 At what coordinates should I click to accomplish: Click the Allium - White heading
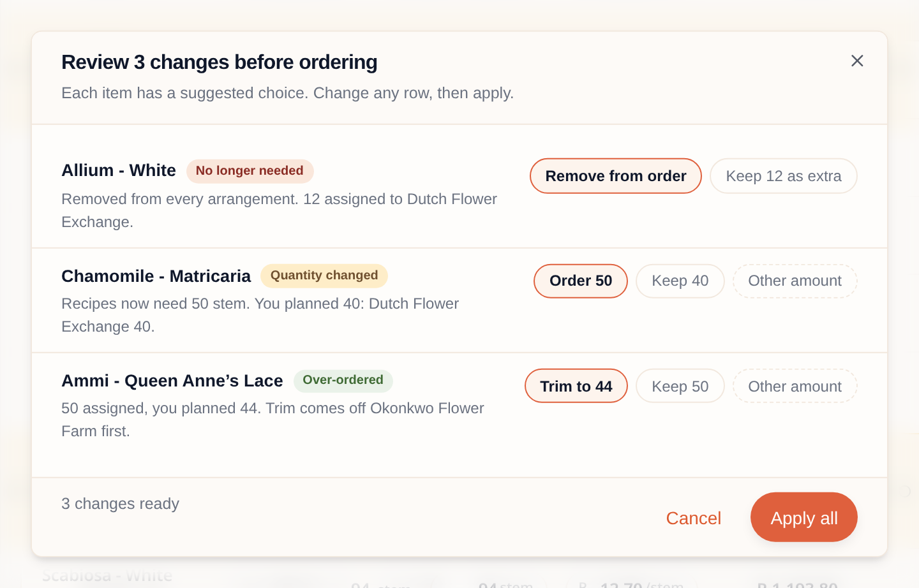[x=119, y=170]
